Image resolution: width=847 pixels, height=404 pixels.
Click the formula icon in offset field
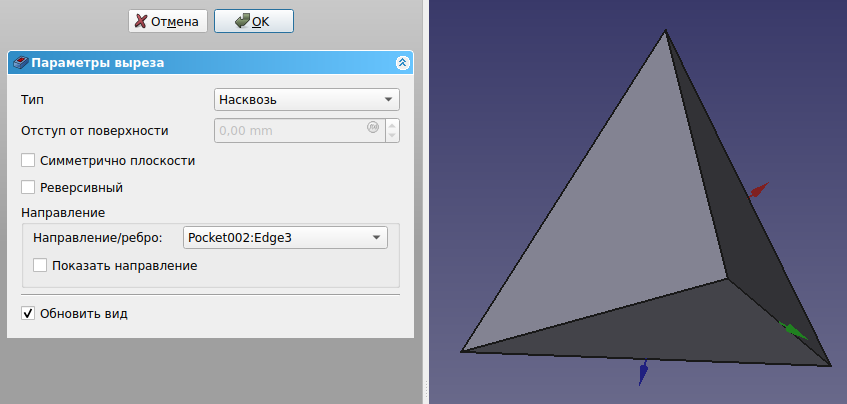coord(373,127)
